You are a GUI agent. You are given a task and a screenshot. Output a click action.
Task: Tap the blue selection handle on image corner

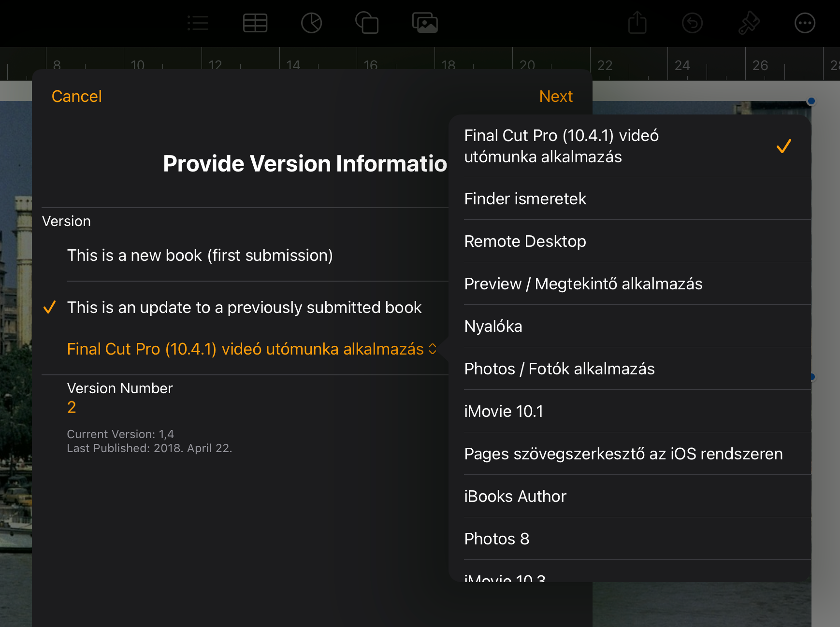coord(811,101)
